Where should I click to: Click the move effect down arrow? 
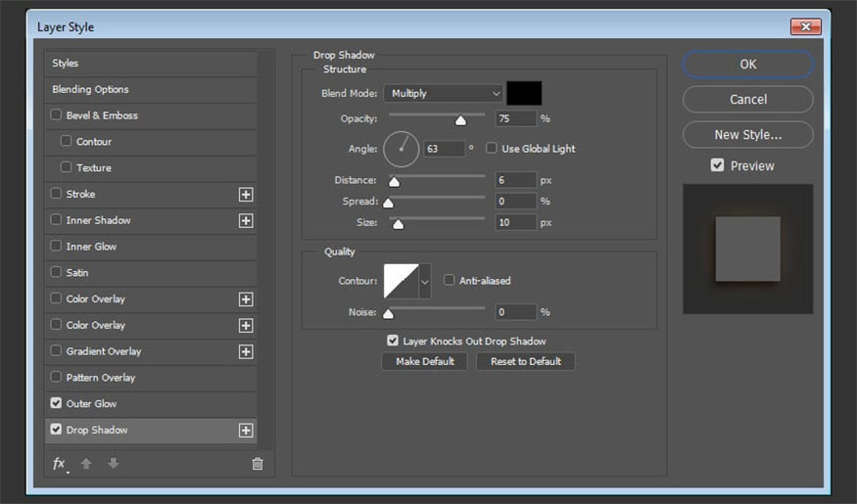[x=113, y=464]
